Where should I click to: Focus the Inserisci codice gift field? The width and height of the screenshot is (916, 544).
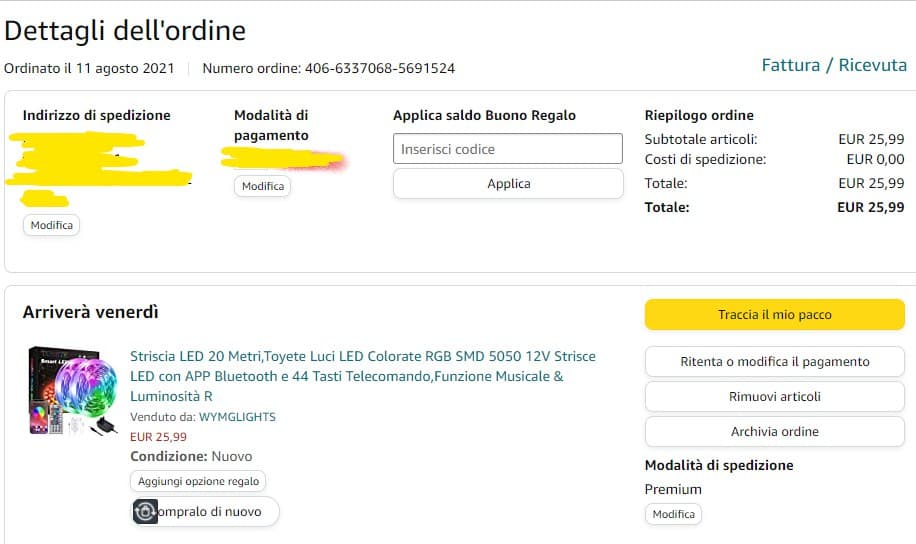pyautogui.click(x=507, y=149)
